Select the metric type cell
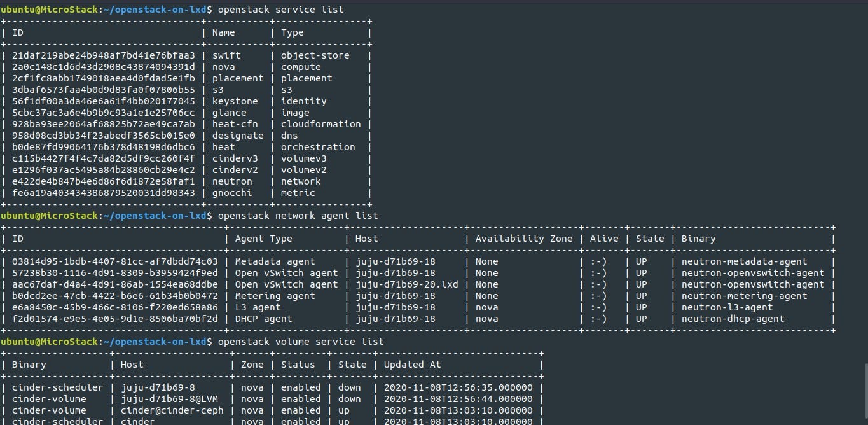Viewport: 868px width, 425px height. [x=298, y=193]
